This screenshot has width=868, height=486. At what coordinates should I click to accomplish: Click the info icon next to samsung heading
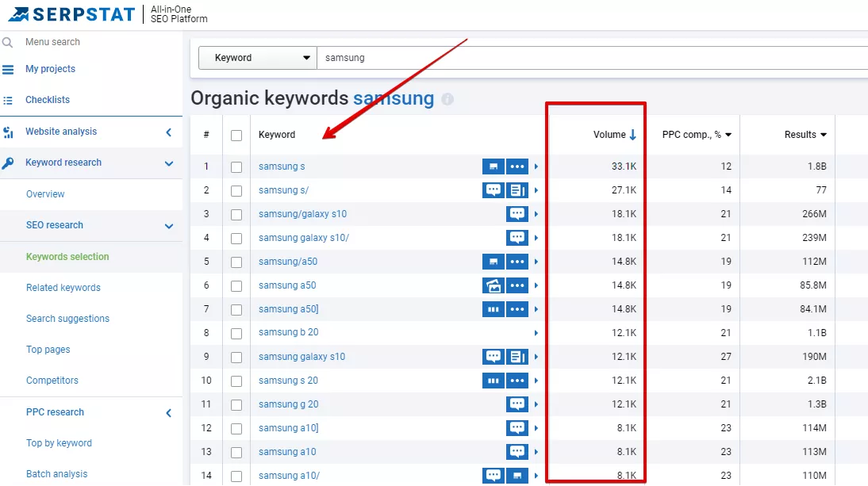(x=447, y=99)
